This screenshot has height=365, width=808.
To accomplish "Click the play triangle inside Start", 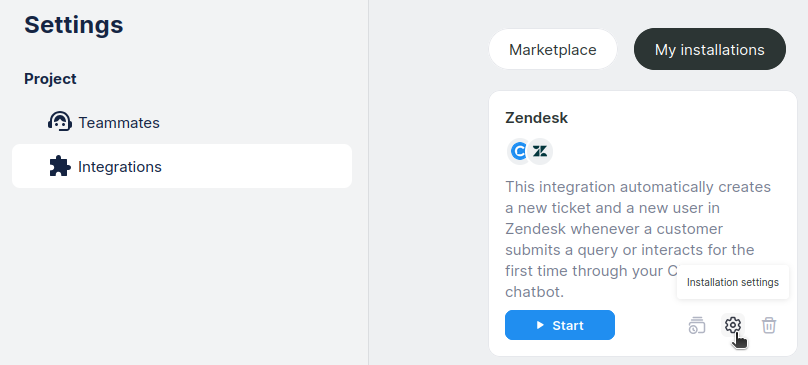I will [540, 325].
